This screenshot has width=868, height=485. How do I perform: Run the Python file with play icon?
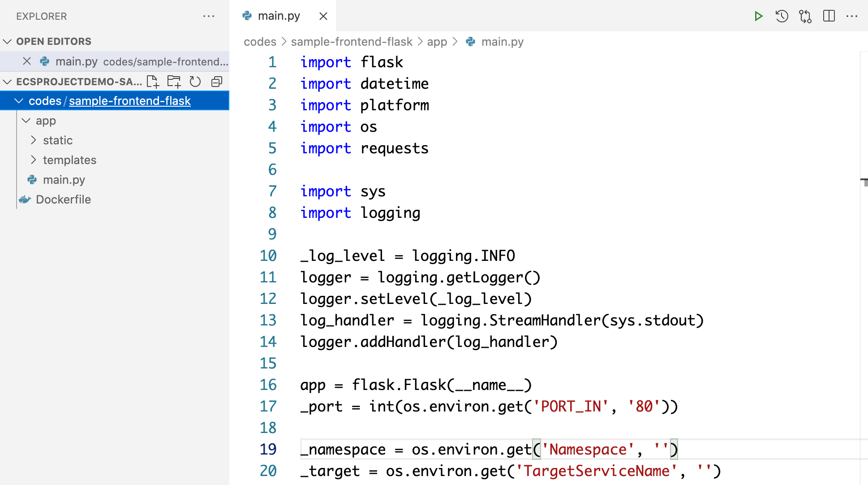[758, 17]
